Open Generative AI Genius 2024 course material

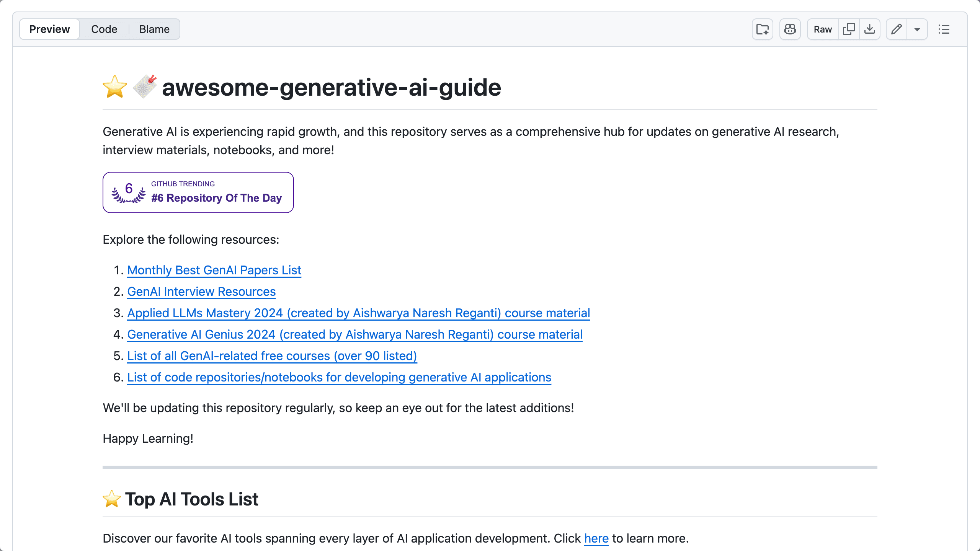[355, 334]
